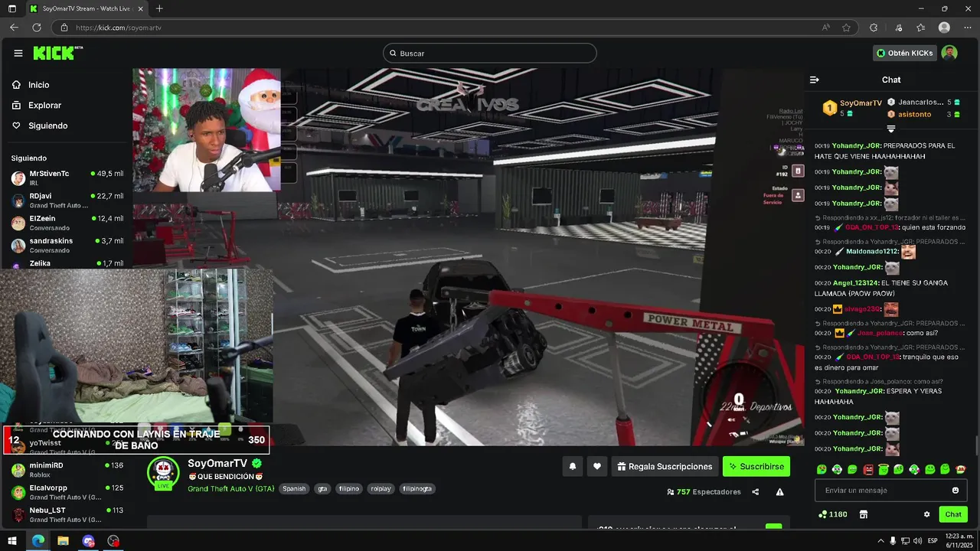This screenshot has height=551, width=980.
Task: Click asistonto leaderboard entry
Action: tap(924, 114)
